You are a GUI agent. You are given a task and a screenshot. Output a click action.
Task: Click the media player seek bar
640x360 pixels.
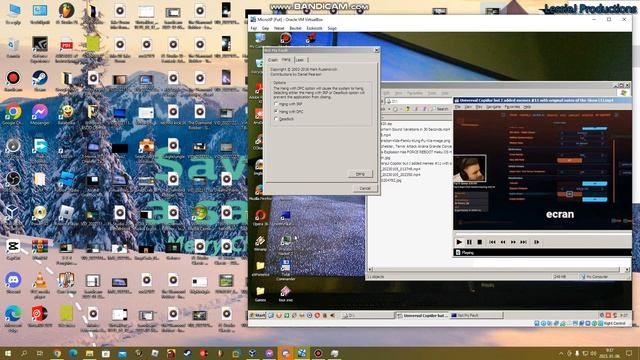tap(543, 233)
